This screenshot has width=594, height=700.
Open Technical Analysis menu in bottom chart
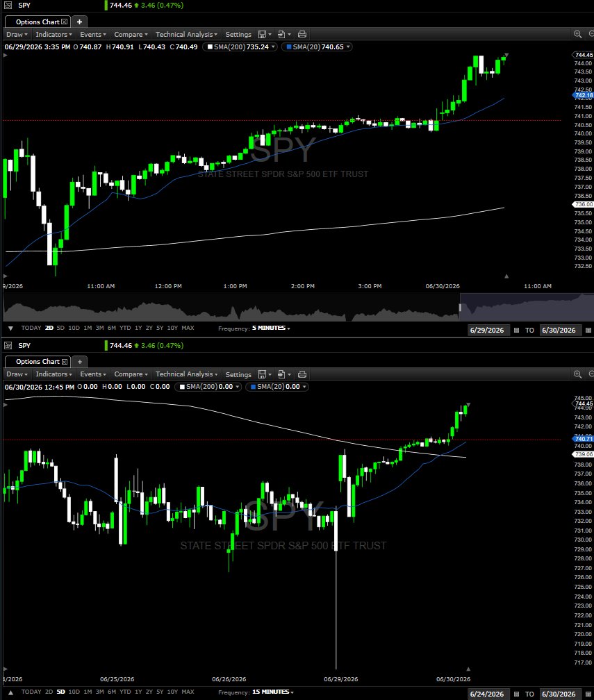pyautogui.click(x=186, y=374)
